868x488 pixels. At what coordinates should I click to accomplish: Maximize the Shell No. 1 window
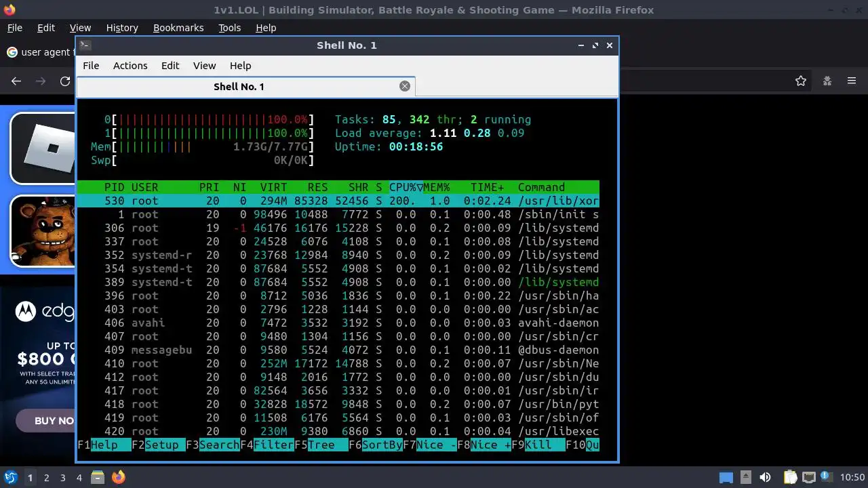click(x=595, y=45)
